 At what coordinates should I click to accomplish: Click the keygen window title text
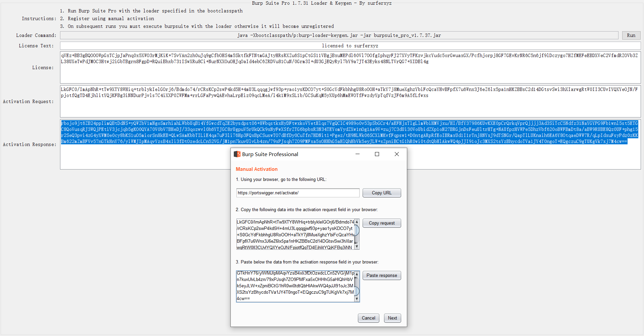(x=322, y=3)
